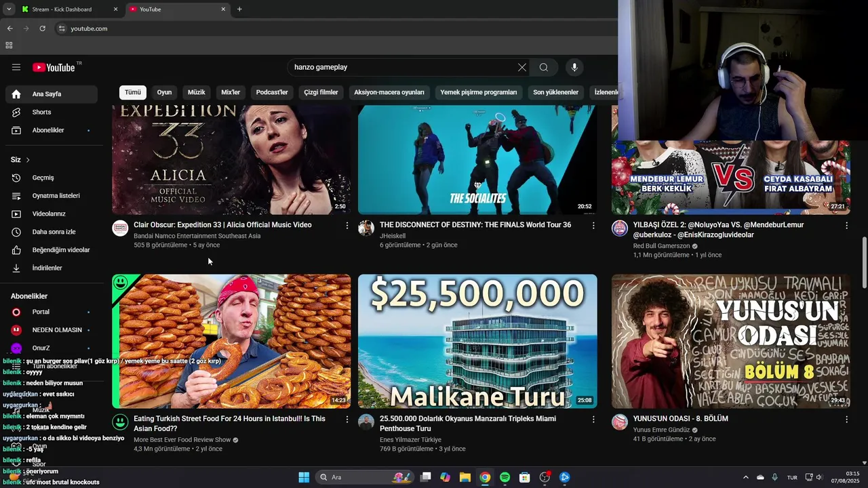This screenshot has height=488, width=868.
Task: Open Spotify from the taskbar
Action: click(505, 477)
